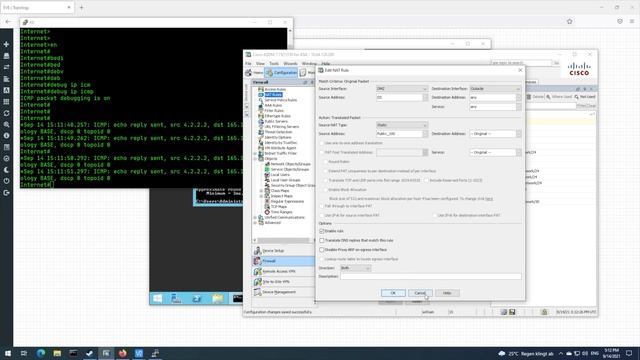640x360 pixels.
Task: Click the Remote Access VPN panel icon
Action: point(257,271)
